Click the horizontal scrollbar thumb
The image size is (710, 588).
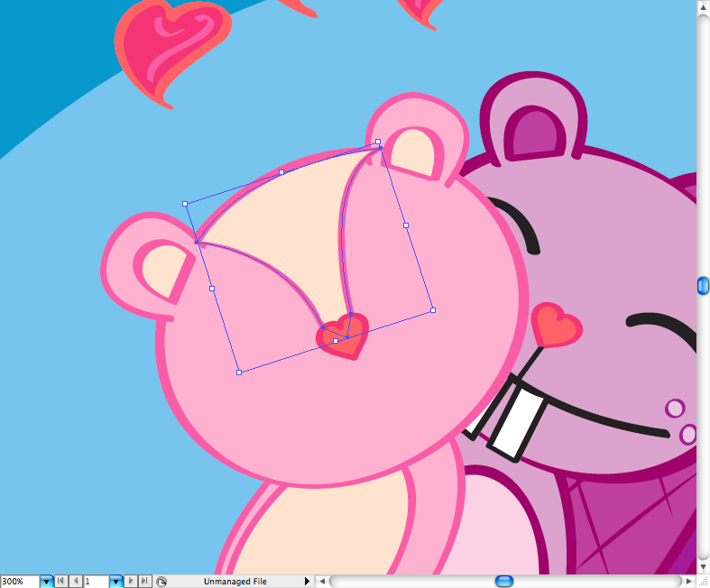(x=504, y=581)
